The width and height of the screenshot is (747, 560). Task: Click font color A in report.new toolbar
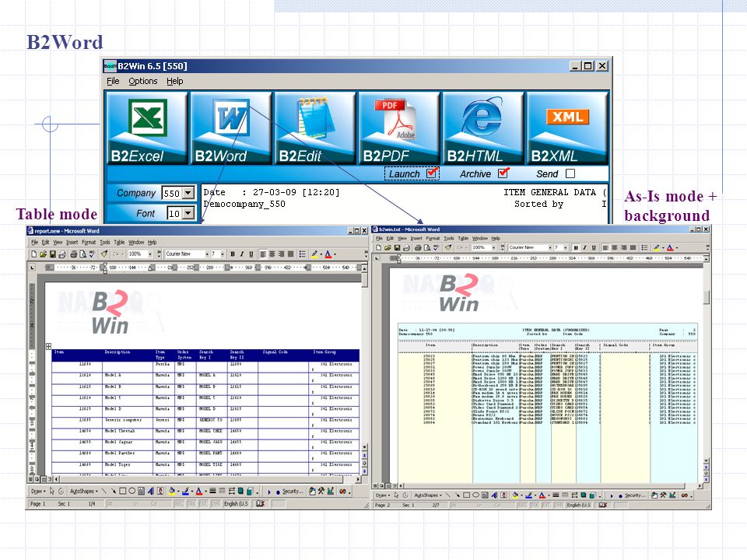328,254
